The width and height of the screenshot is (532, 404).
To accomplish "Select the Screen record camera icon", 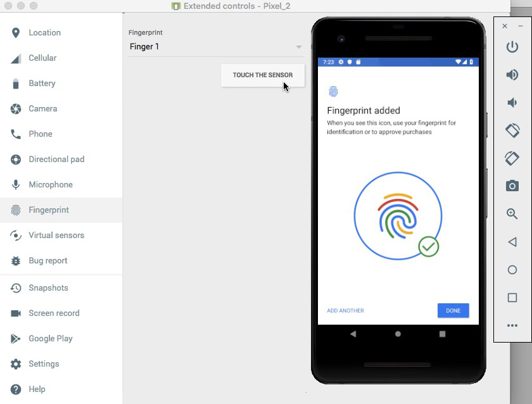I will point(16,313).
